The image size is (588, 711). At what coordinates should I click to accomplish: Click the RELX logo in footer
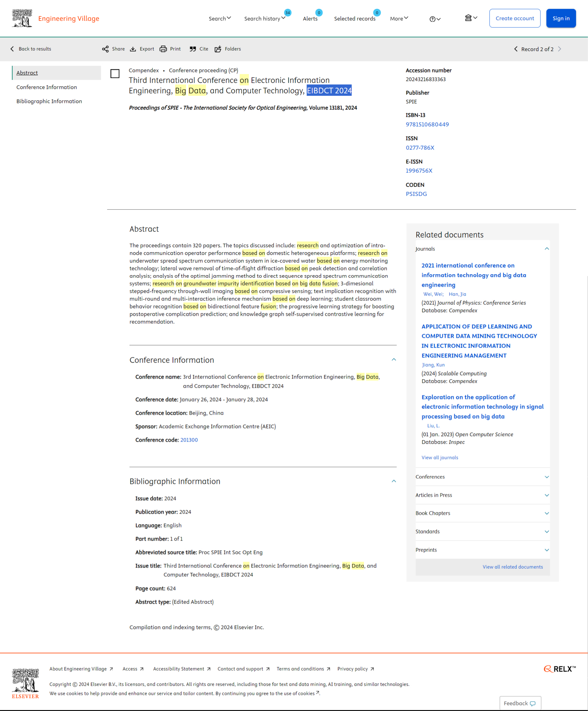point(560,669)
